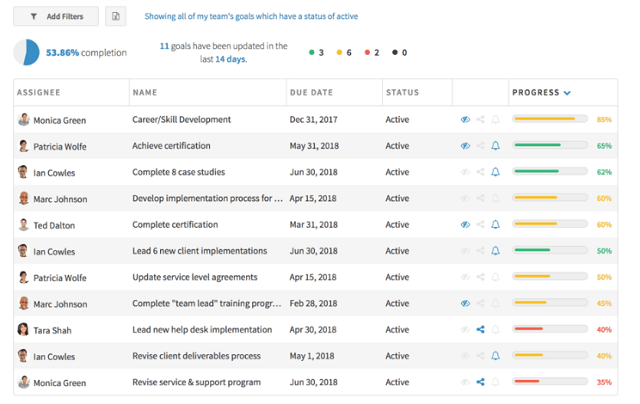Screen dimensions: 640x404
Task: Open the Complete 8 case studies goal
Action: click(178, 172)
